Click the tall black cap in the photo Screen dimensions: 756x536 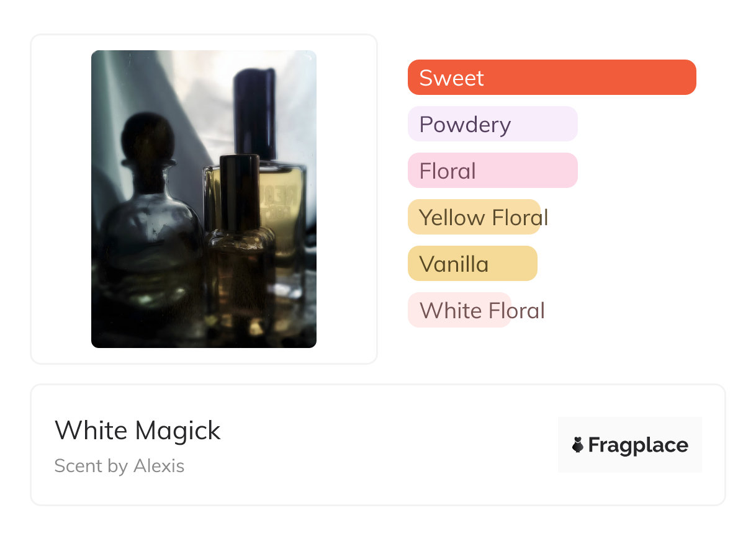click(x=254, y=114)
